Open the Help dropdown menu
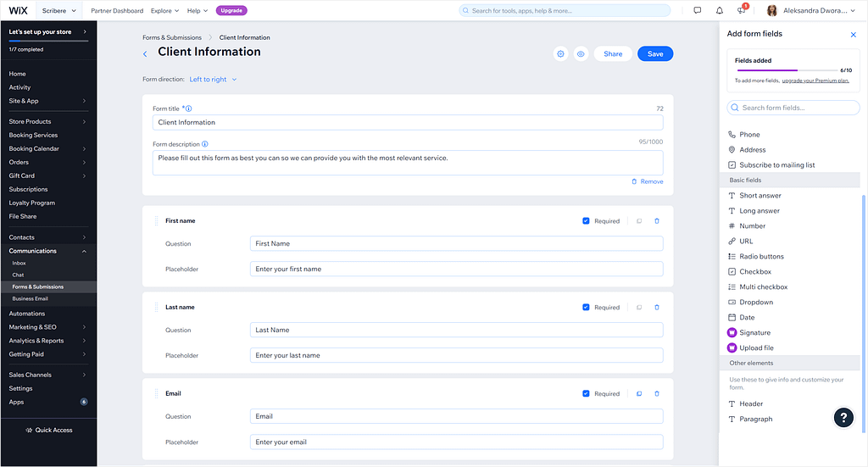Image resolution: width=868 pixels, height=467 pixels. pos(198,10)
